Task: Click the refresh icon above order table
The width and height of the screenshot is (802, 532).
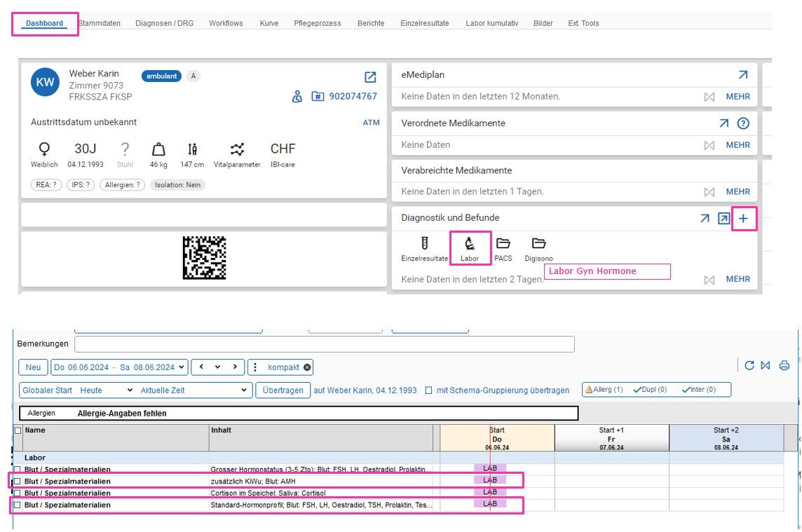Action: 749,366
